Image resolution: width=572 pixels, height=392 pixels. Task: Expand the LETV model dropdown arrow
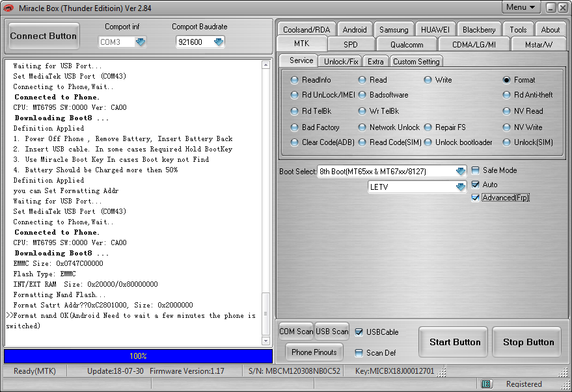pos(461,187)
